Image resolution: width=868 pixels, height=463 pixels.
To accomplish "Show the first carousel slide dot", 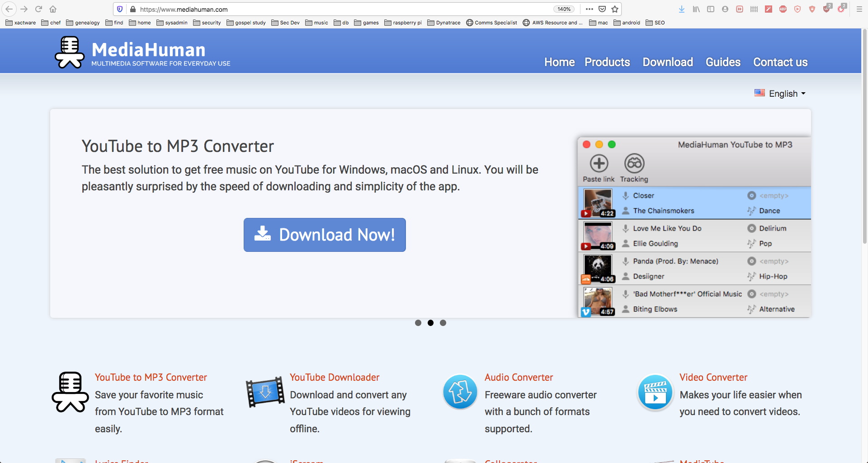I will 418,323.
